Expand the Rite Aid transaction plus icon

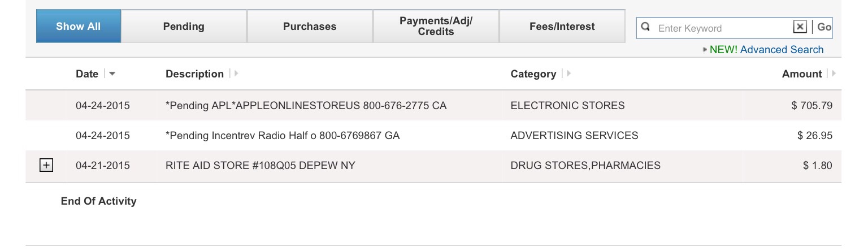click(x=46, y=165)
